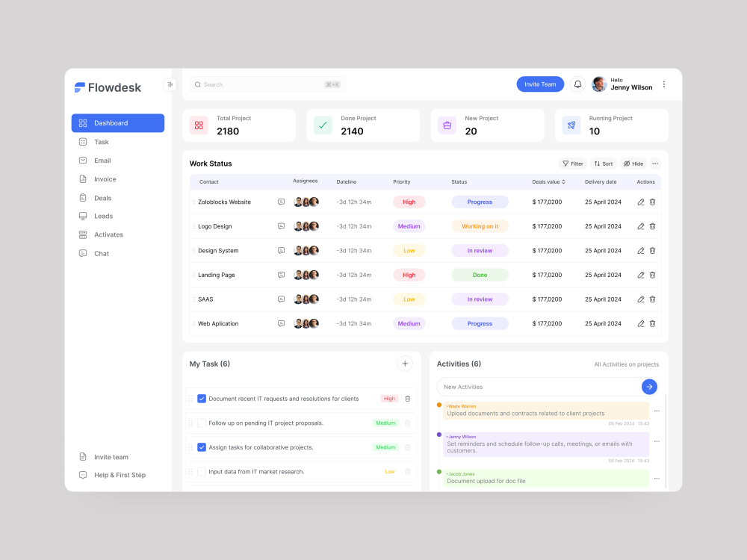
Task: Click the blue Invite Team button
Action: 540,84
